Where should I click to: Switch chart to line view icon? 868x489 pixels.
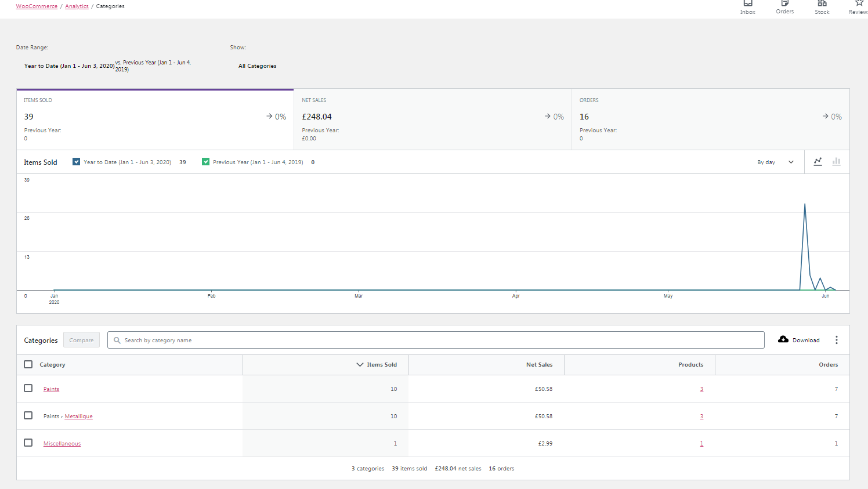click(818, 162)
